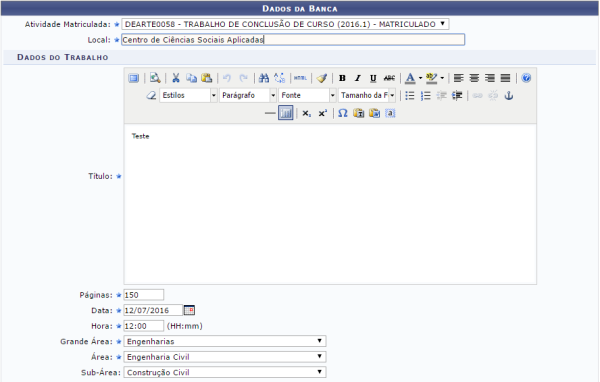The height and width of the screenshot is (382, 600).
Task: Click the word Teste in editor
Action: pos(140,136)
